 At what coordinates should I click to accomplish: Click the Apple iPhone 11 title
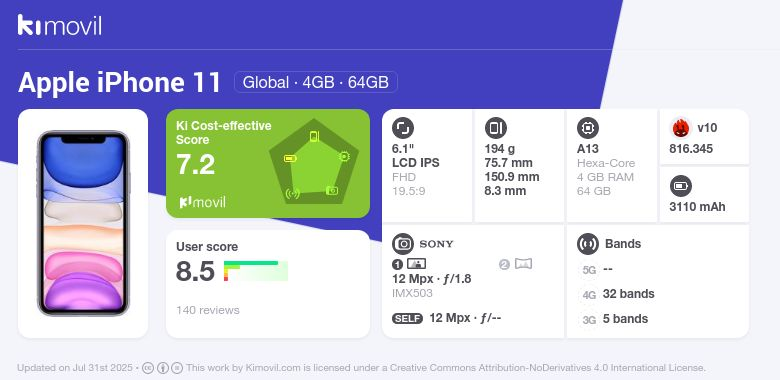point(119,82)
